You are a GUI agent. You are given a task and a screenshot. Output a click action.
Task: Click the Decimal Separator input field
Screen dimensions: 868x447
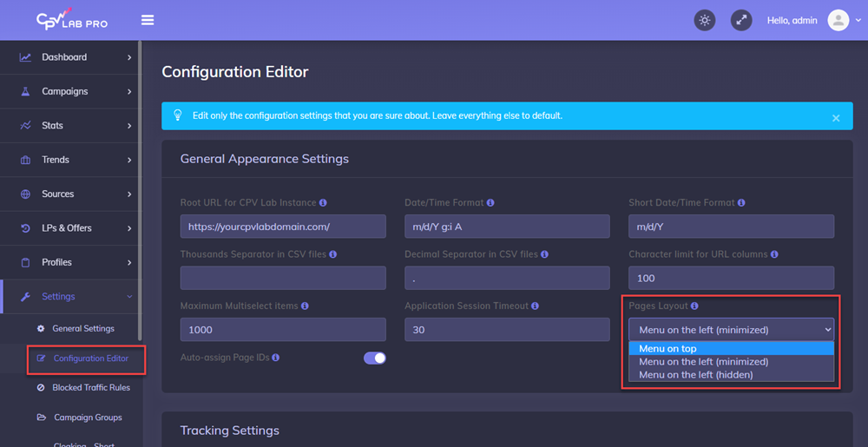point(507,279)
